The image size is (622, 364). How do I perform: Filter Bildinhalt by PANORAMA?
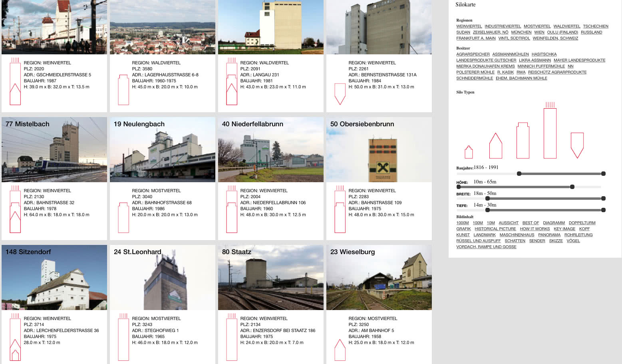[549, 235]
